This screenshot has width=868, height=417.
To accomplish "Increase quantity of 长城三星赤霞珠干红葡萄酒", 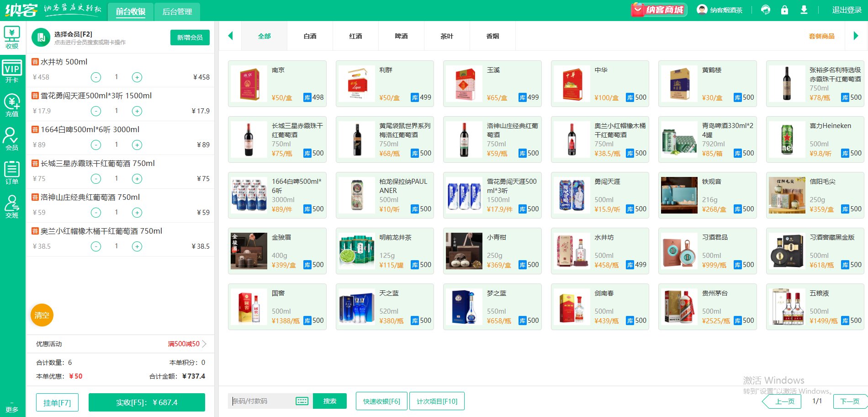I will 137,179.
